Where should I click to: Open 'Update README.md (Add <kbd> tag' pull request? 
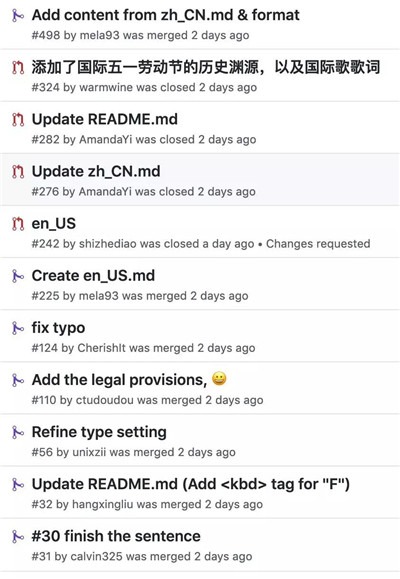point(191,484)
